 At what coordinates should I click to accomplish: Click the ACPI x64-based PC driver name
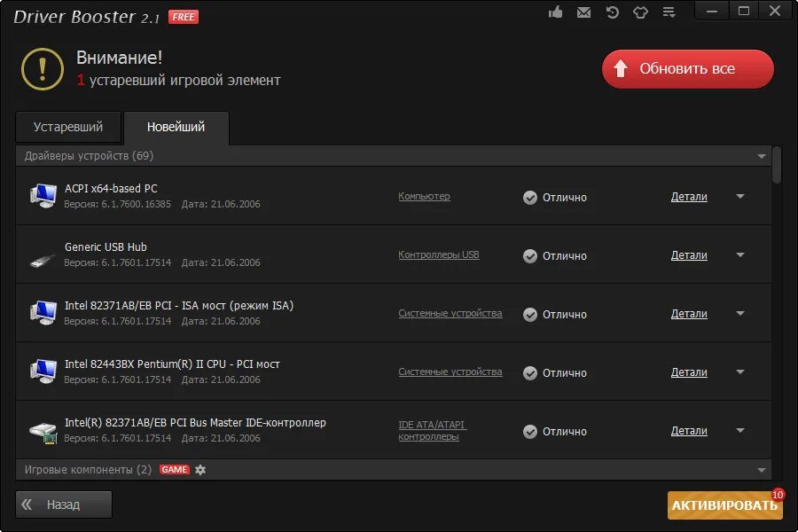111,188
